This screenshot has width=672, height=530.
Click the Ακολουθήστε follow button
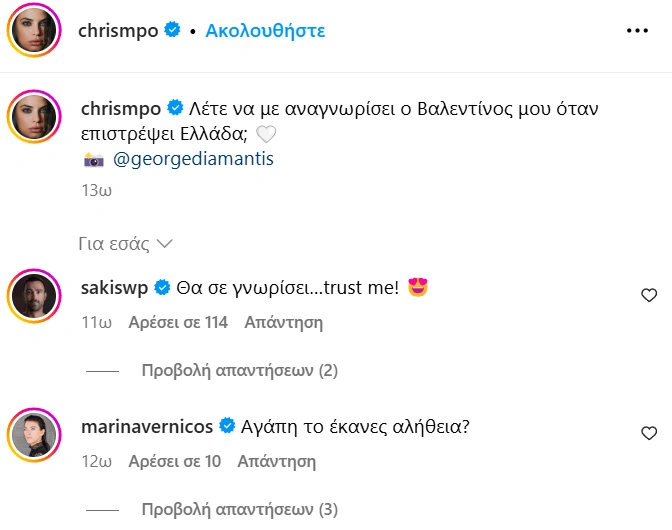pos(265,31)
